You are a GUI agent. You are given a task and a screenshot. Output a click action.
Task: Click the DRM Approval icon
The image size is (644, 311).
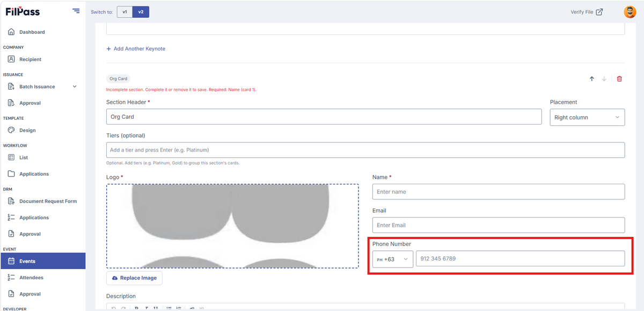pyautogui.click(x=11, y=234)
